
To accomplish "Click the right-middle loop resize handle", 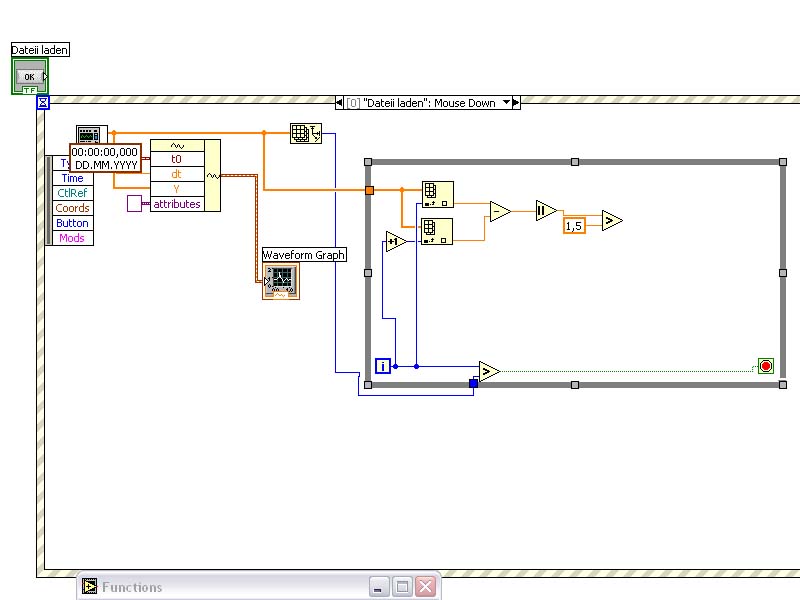I will (x=783, y=273).
